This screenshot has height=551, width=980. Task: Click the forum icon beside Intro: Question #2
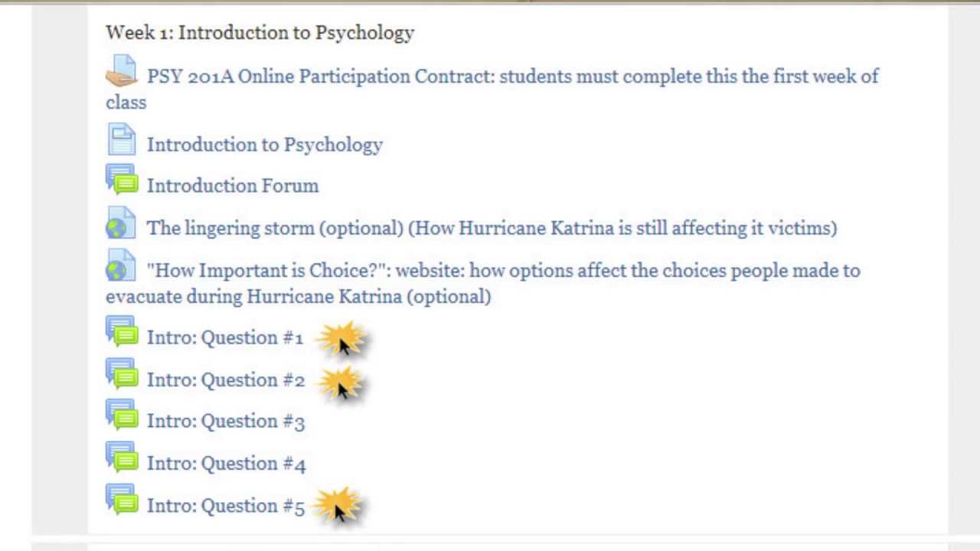click(121, 375)
